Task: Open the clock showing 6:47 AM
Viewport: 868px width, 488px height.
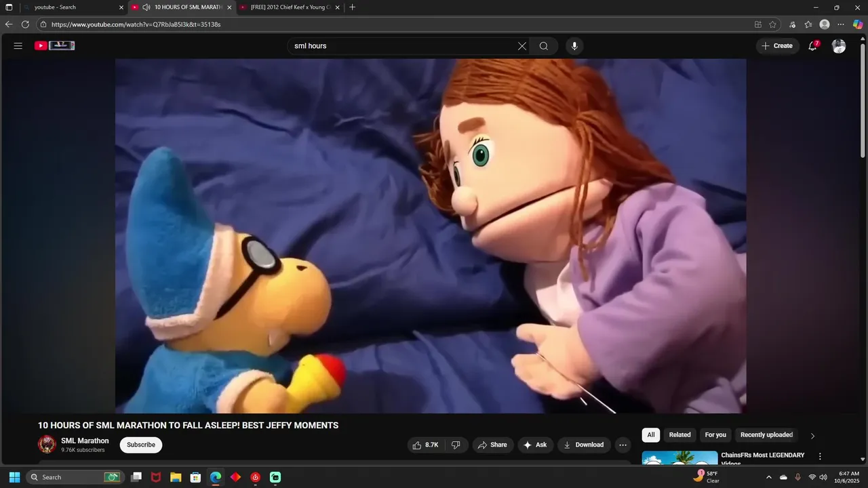Action: point(848,477)
